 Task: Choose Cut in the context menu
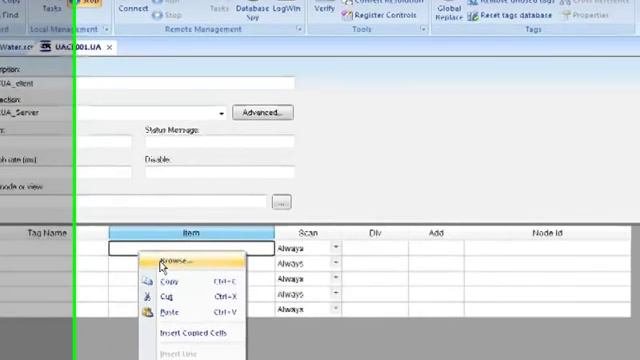click(193, 297)
